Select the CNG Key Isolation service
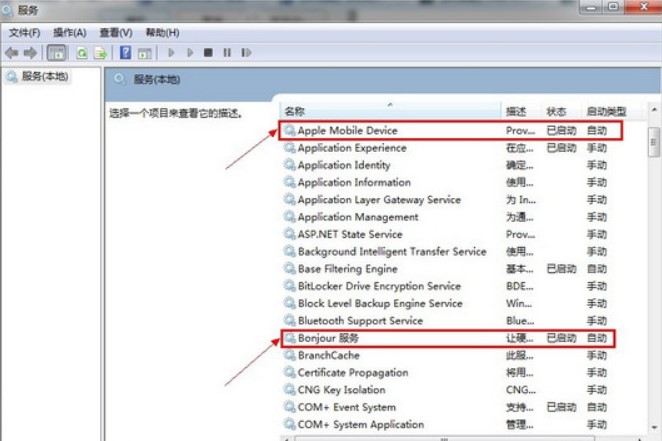 point(450,390)
